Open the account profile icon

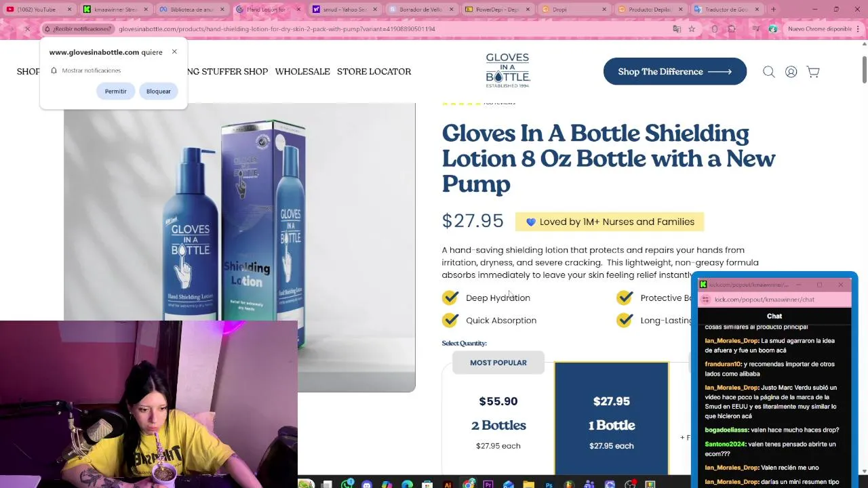(791, 72)
